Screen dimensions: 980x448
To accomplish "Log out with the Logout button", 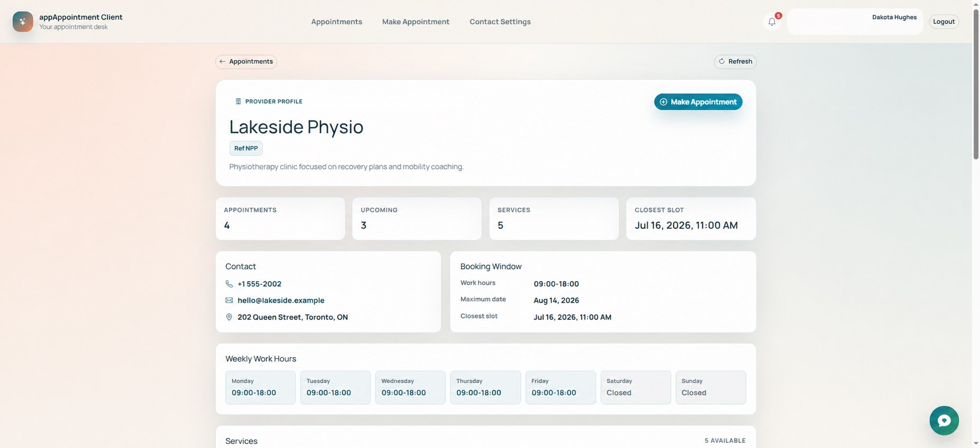I will 944,22.
